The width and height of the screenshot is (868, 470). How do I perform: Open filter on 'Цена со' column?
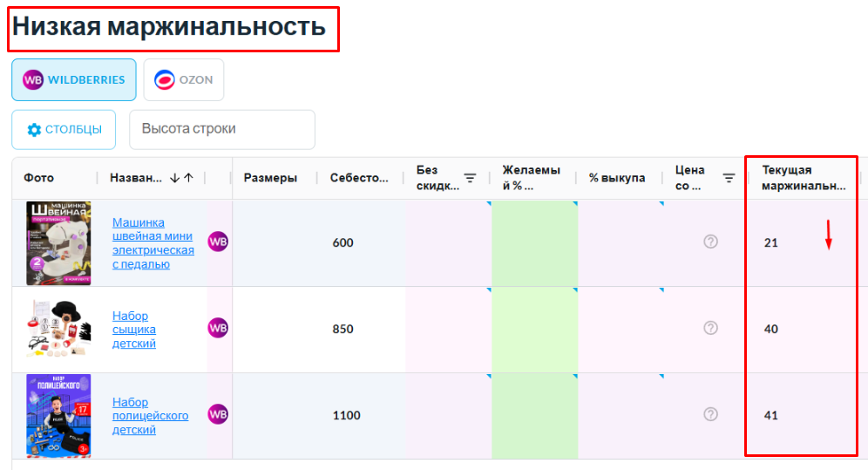click(x=729, y=178)
